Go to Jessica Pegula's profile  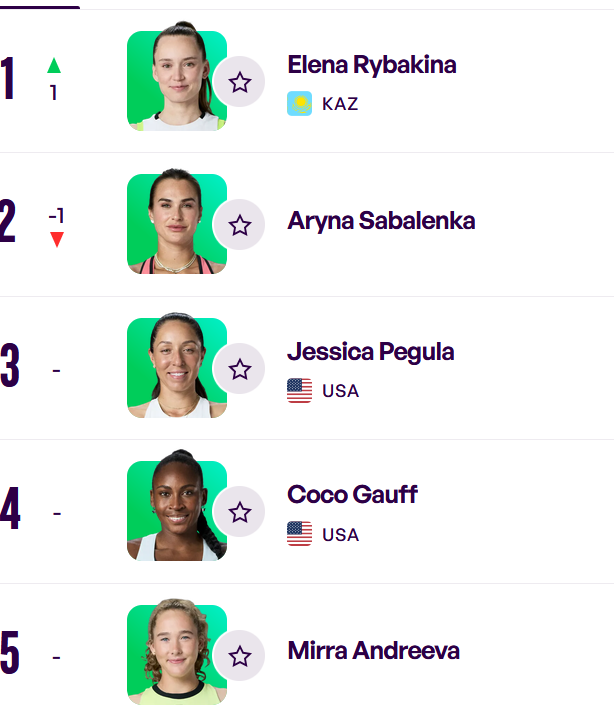[371, 352]
